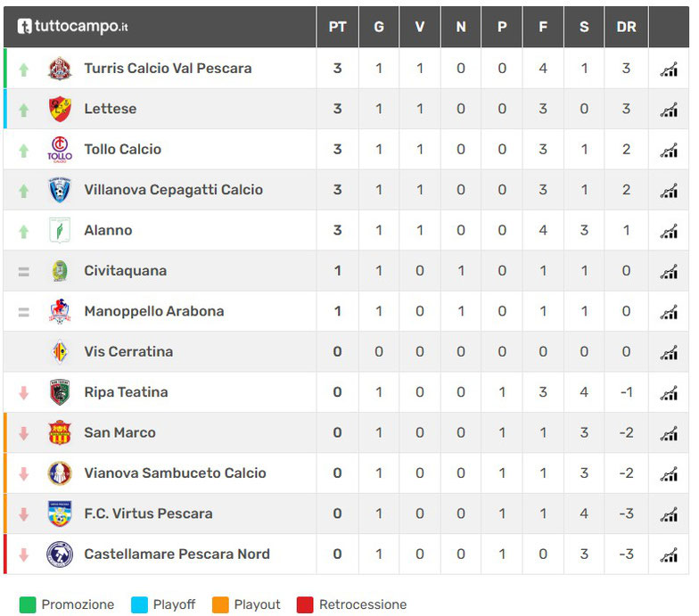Sort table by PT column header

337,27
